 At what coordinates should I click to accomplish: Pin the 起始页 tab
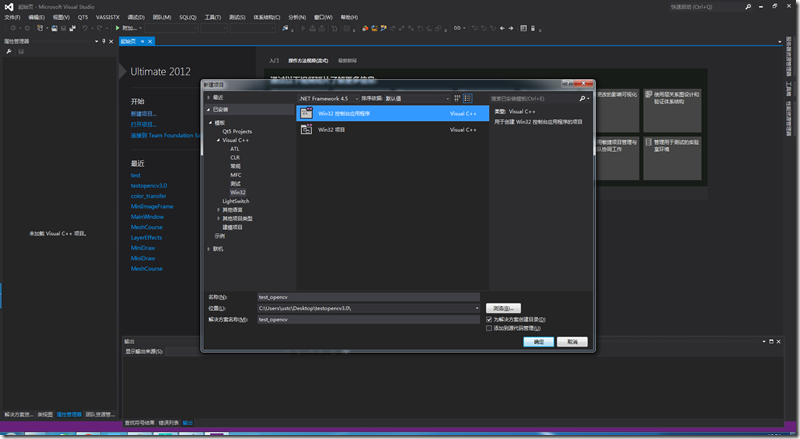(142, 41)
